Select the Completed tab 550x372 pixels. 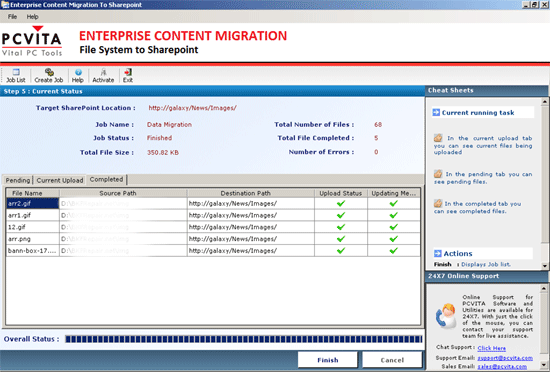106,179
